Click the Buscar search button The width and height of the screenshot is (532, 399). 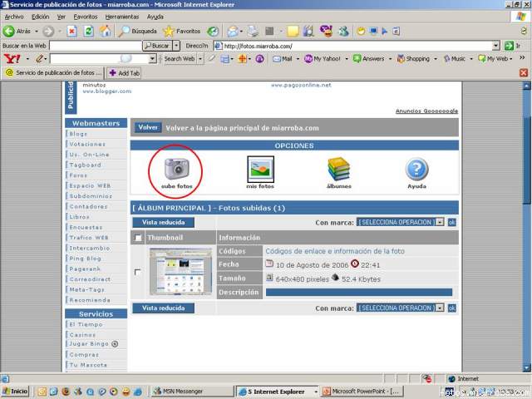point(157,46)
